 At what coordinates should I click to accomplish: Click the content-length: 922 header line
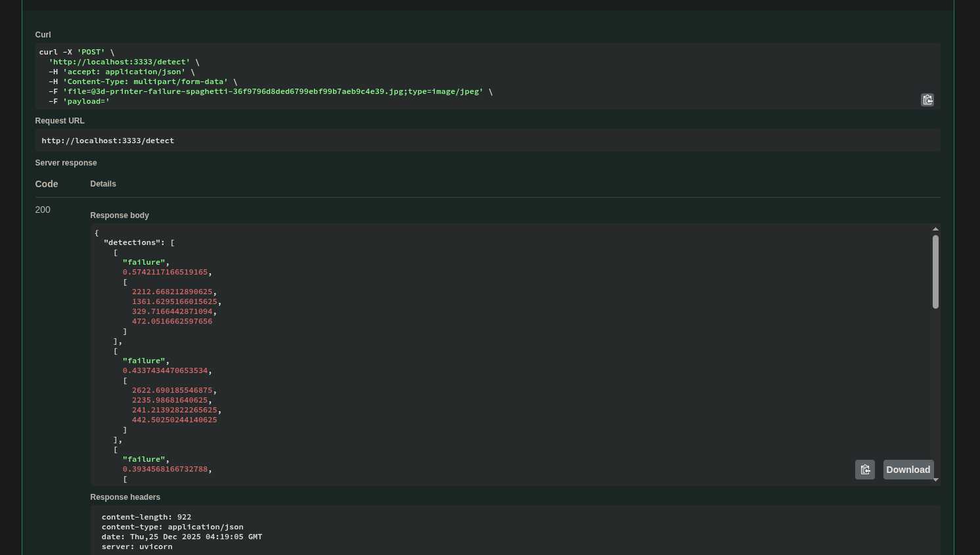[146, 517]
